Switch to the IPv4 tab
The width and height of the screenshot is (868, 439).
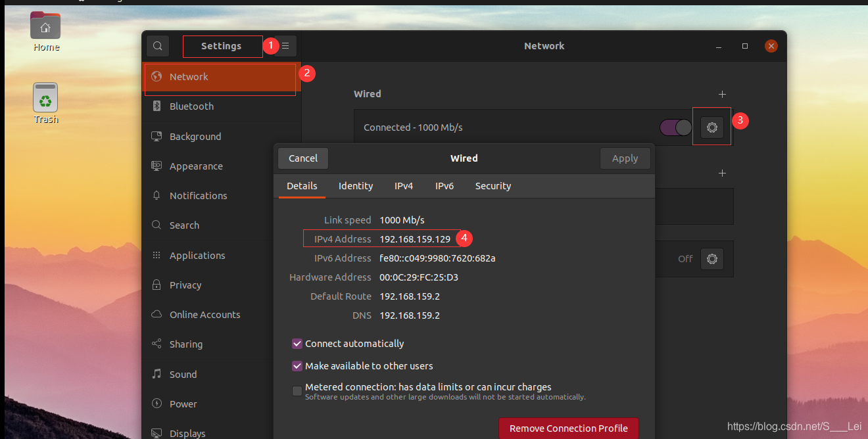404,186
